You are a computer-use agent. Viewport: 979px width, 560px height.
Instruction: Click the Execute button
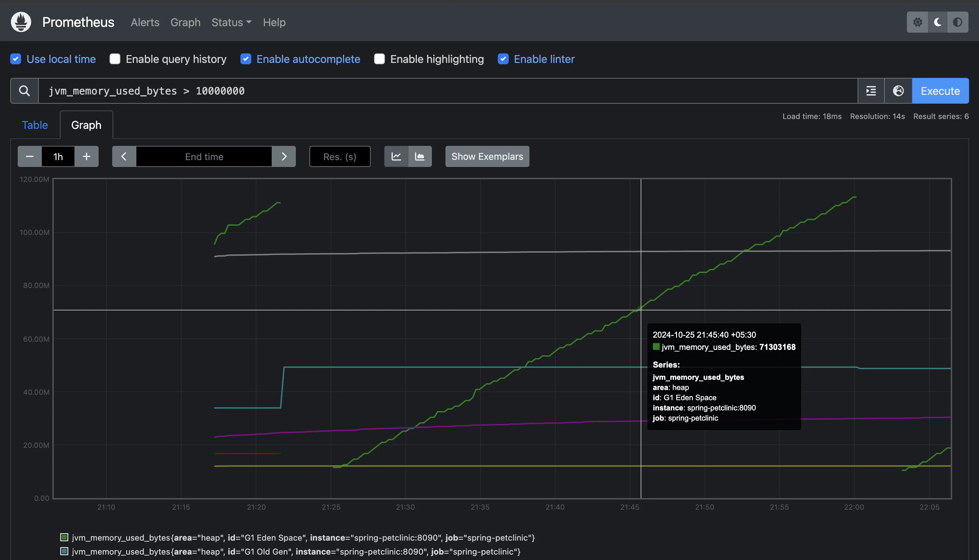click(x=940, y=91)
